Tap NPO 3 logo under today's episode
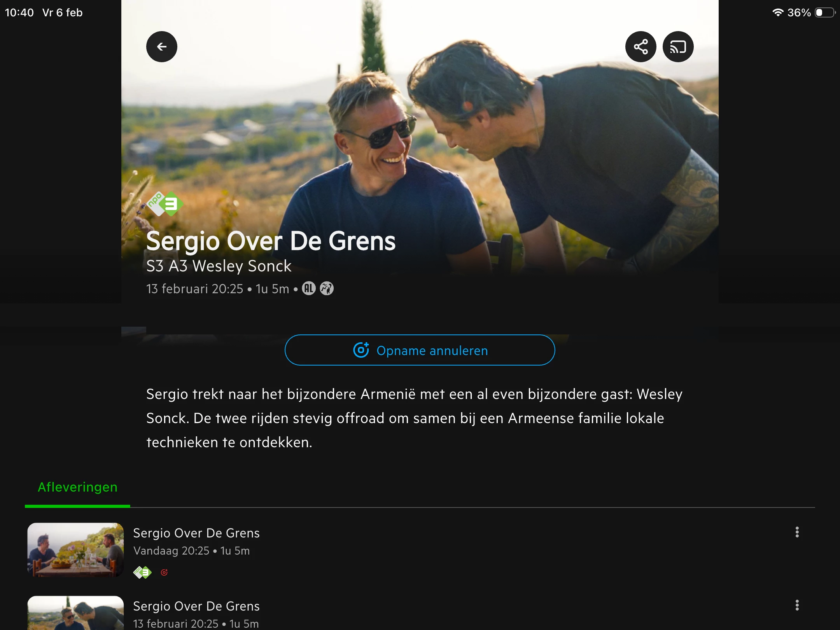Viewport: 840px width, 630px height. 142,572
